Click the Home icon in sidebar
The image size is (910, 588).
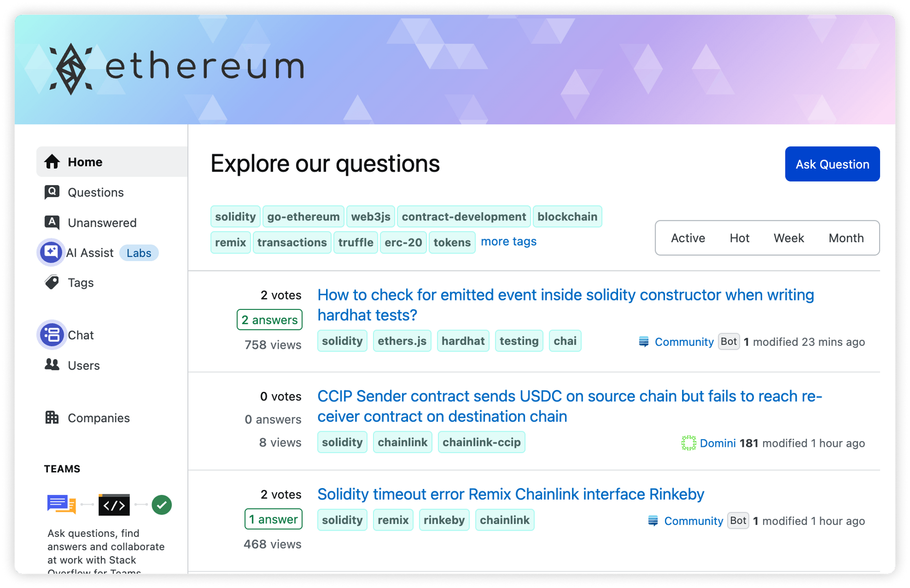coord(52,162)
